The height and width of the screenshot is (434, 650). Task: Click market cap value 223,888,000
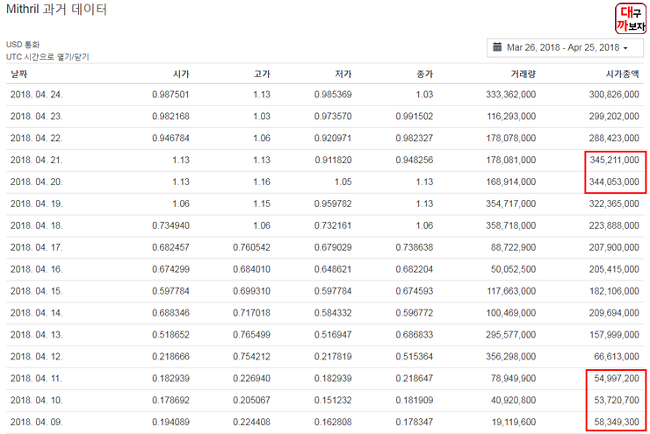point(614,225)
